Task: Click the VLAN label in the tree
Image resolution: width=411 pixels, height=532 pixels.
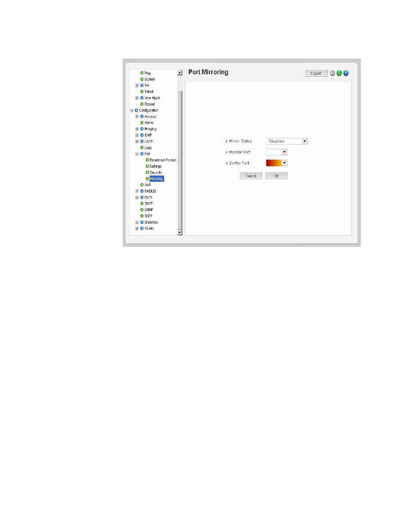Action: click(x=149, y=228)
